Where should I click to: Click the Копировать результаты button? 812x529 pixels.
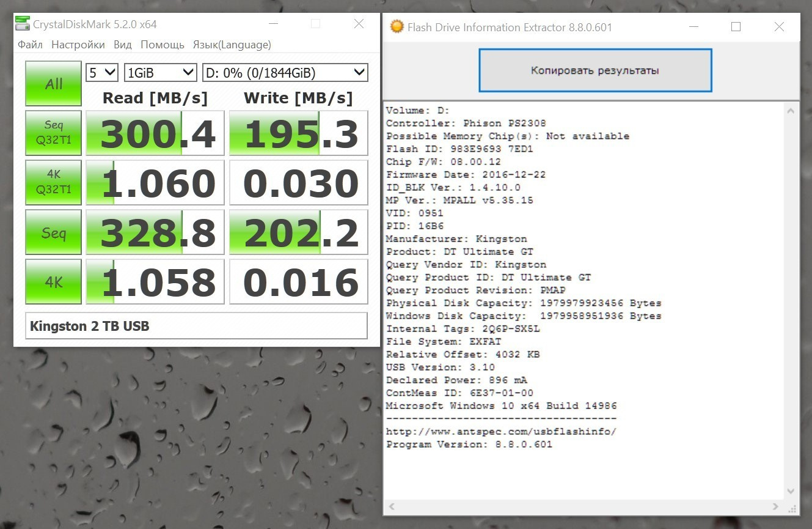pos(595,70)
